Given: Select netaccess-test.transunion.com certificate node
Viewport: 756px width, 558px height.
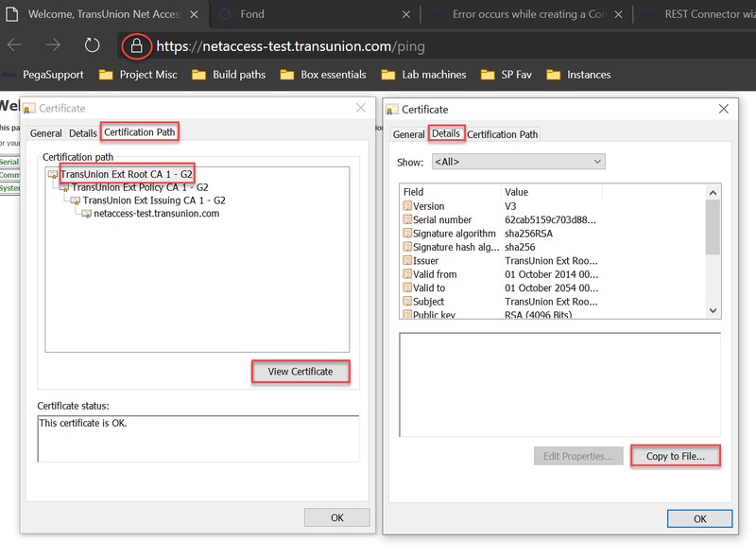Looking at the screenshot, I should (x=156, y=214).
